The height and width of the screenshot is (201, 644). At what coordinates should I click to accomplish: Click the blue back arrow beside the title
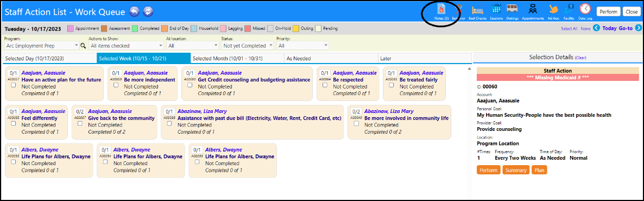click(134, 12)
